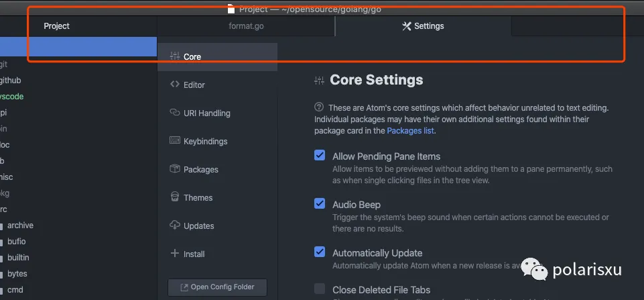This screenshot has width=644, height=300.
Task: Open the Keybindings keyboard icon
Action: [175, 141]
